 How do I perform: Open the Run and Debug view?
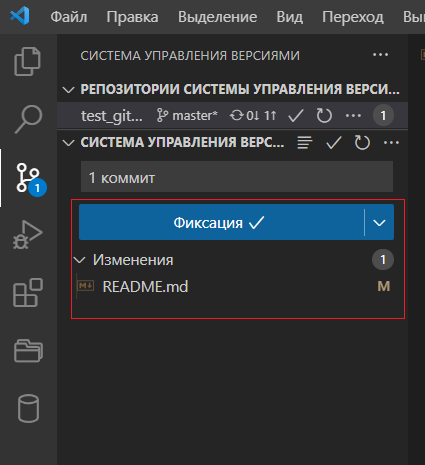(x=28, y=235)
